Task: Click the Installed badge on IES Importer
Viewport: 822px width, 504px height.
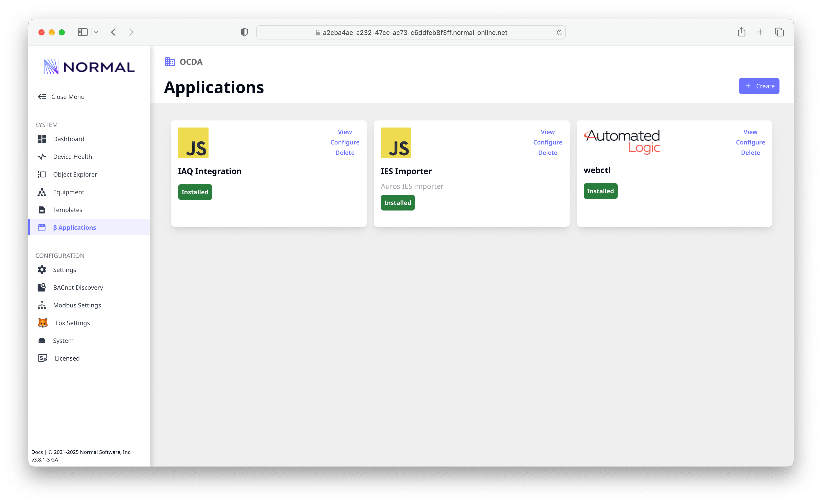Action: pos(398,202)
